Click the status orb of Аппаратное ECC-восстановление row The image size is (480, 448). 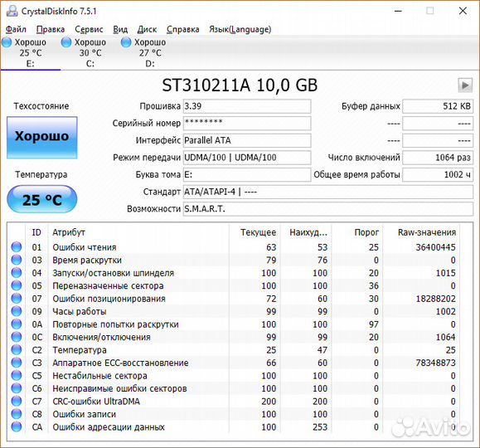(17, 363)
